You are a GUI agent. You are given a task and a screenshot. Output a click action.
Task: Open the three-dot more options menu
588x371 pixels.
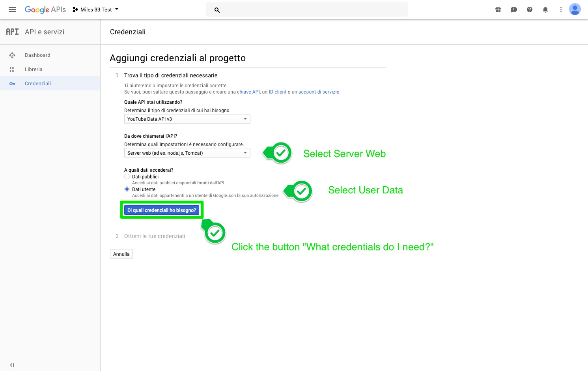[x=561, y=9]
